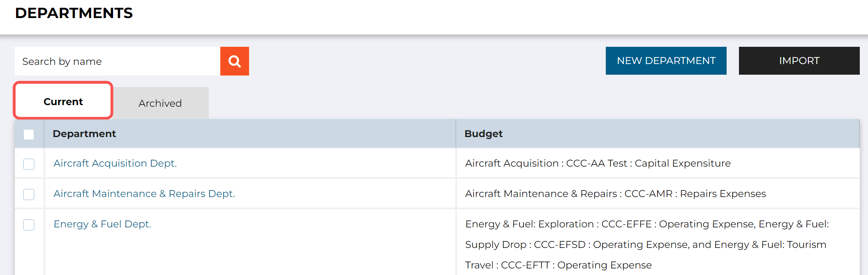
Task: Open Aircraft Maintenance & Repairs Dept. link
Action: tap(144, 194)
